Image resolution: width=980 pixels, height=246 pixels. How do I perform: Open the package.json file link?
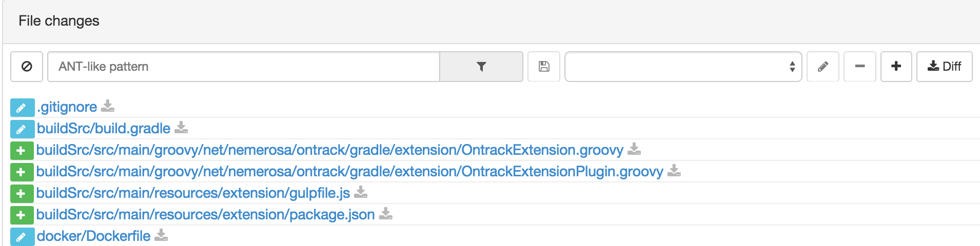(x=205, y=215)
